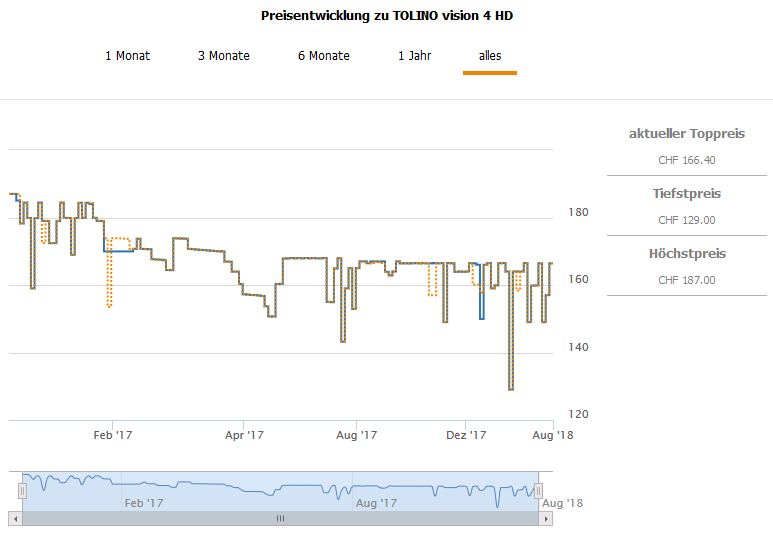Click the navigator left scroll arrow
Viewport: 773px width, 536px height.
pos(15,518)
